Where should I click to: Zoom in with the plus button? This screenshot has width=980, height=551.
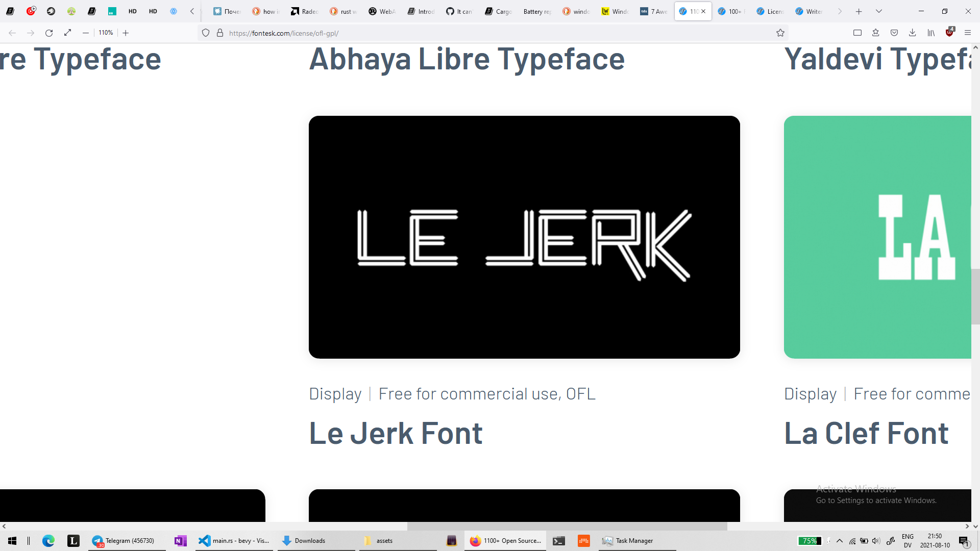(x=126, y=33)
